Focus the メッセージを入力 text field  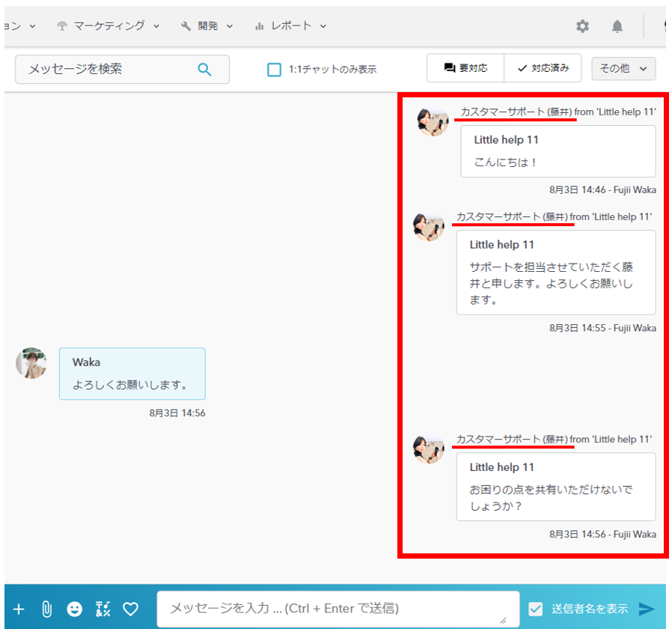tap(337, 608)
